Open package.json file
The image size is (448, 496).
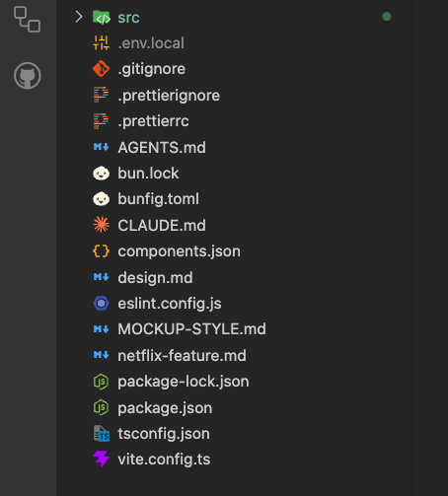[x=165, y=408]
